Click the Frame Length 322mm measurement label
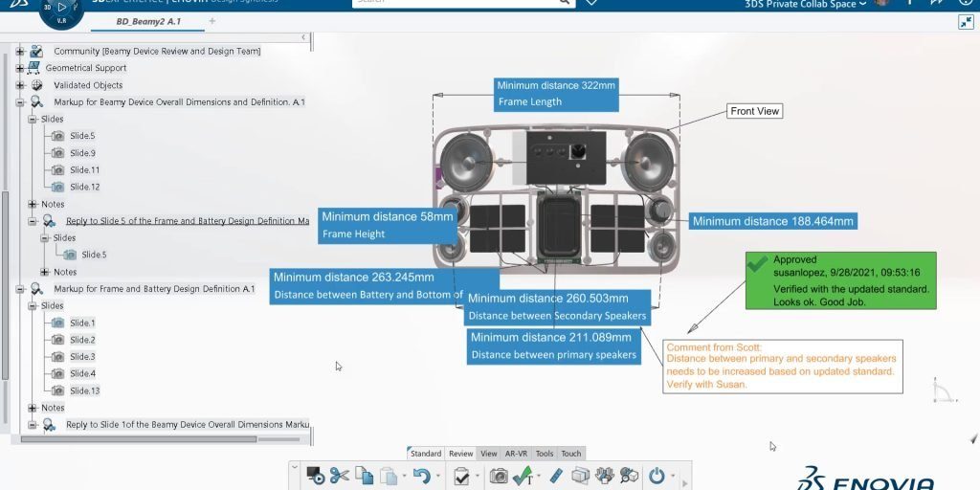Viewport: 980px width, 490px height. [x=556, y=94]
